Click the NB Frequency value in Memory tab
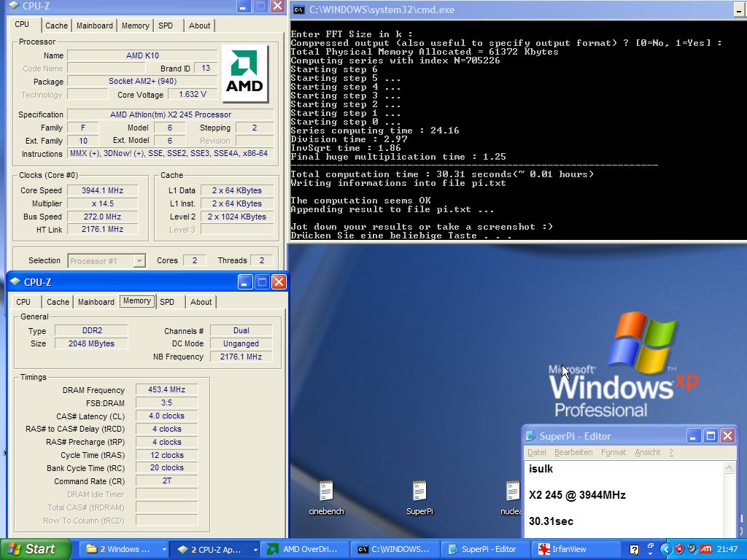 click(x=241, y=357)
